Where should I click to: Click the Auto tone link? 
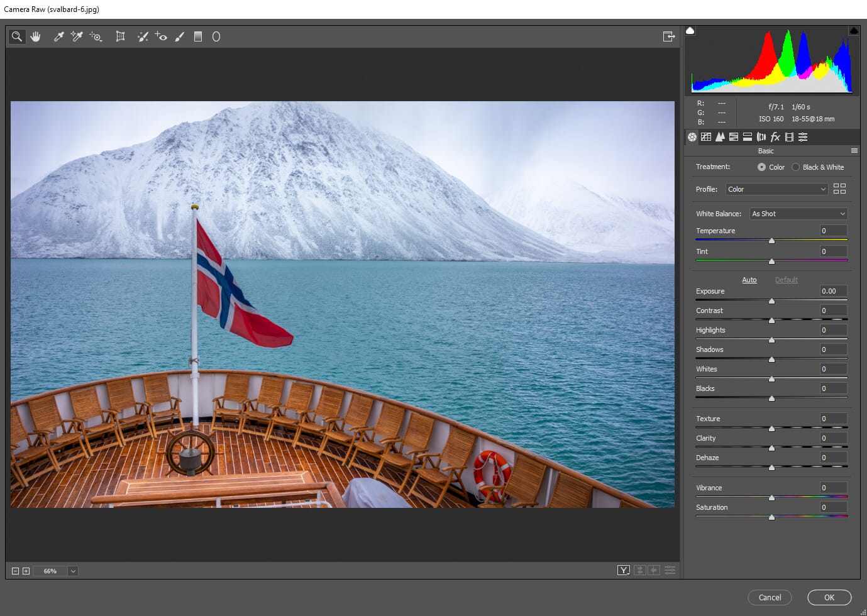(x=749, y=280)
